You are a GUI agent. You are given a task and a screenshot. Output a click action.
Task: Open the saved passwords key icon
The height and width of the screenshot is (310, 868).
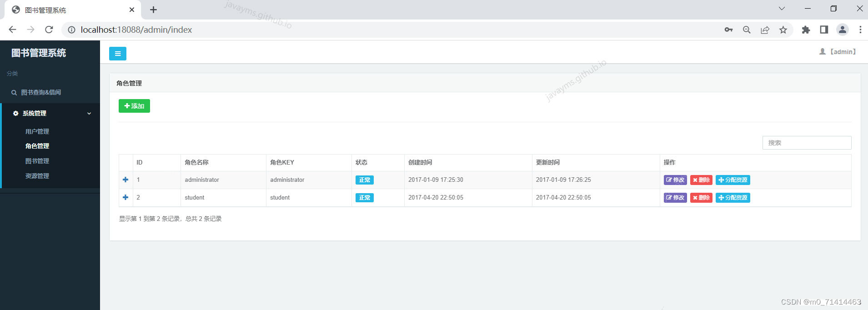click(x=728, y=30)
